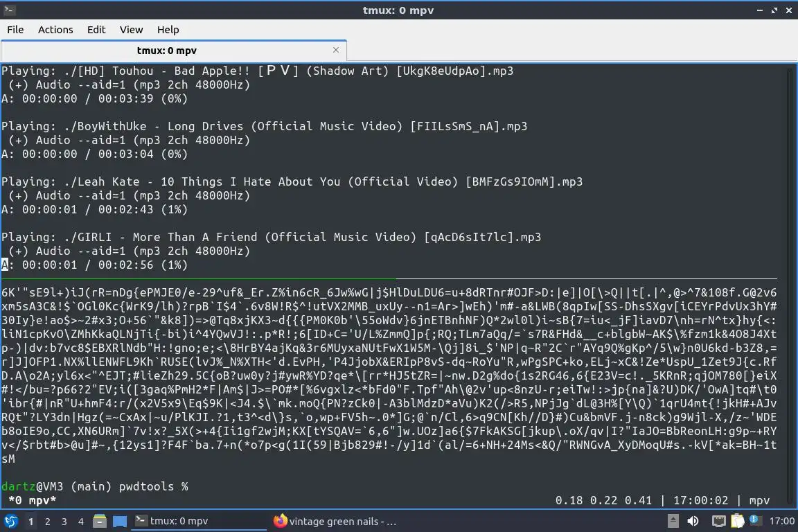Click the 'pwdtools %' prompt text

point(154,486)
